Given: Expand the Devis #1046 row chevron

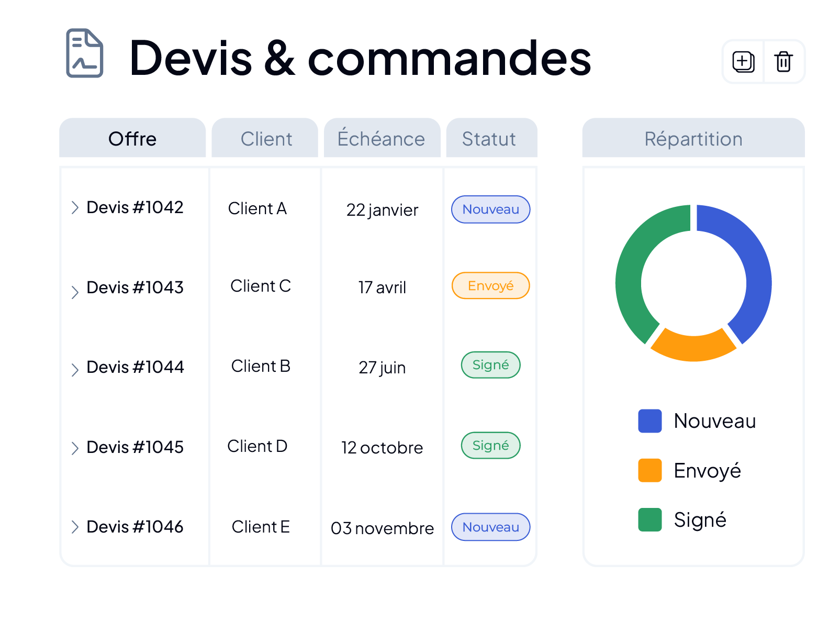Looking at the screenshot, I should 75,527.
